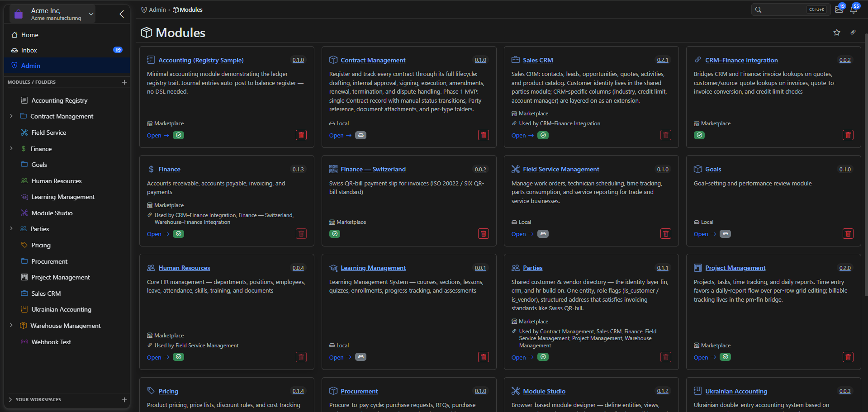The image size is (868, 412).
Task: Expand the Your Workspaces section
Action: click(x=10, y=400)
